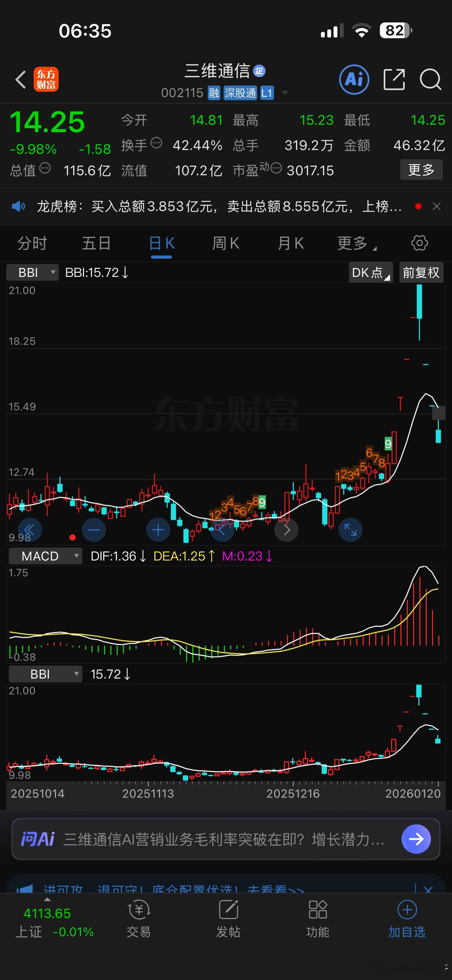Toggle the DK点 option

click(x=371, y=272)
